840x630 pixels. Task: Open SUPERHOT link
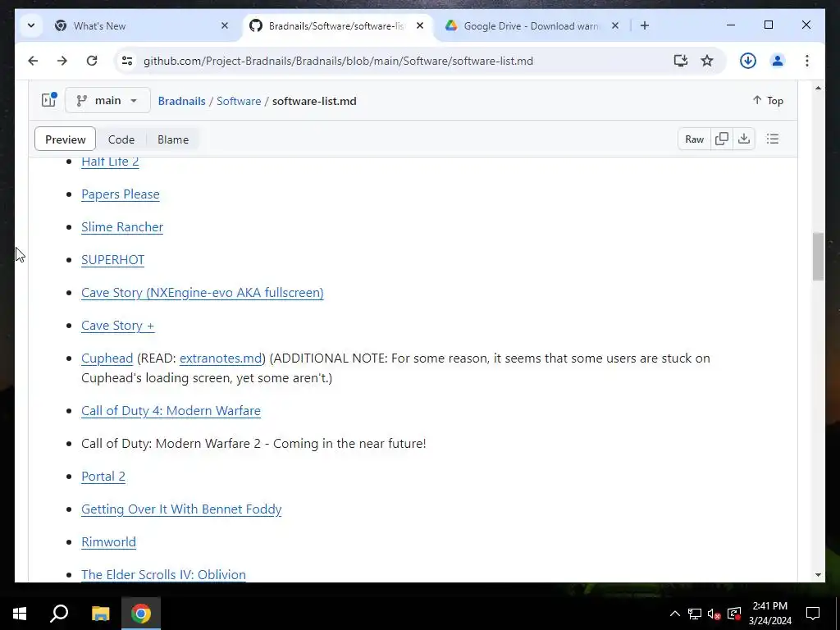point(113,260)
